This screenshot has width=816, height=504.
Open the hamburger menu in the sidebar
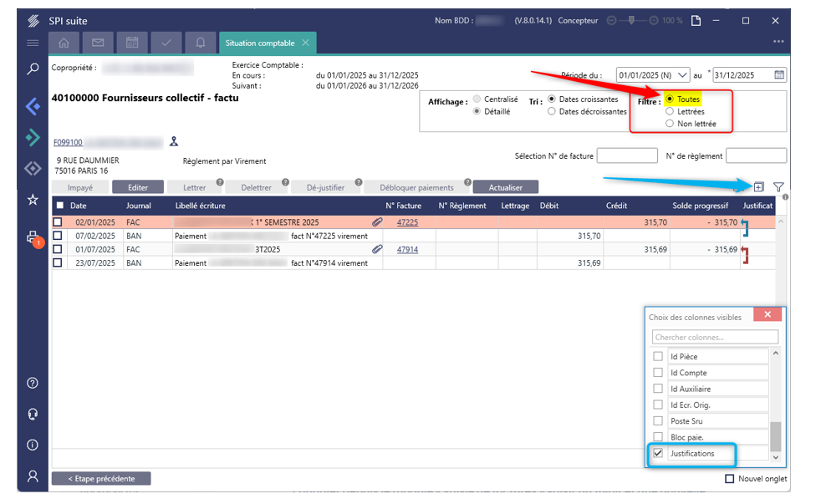click(x=33, y=43)
